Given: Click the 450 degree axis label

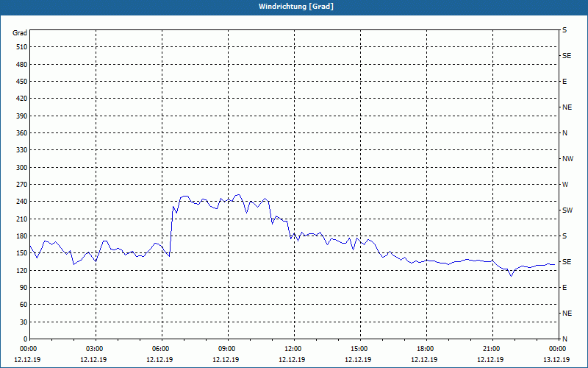Looking at the screenshot, I should pos(22,82).
